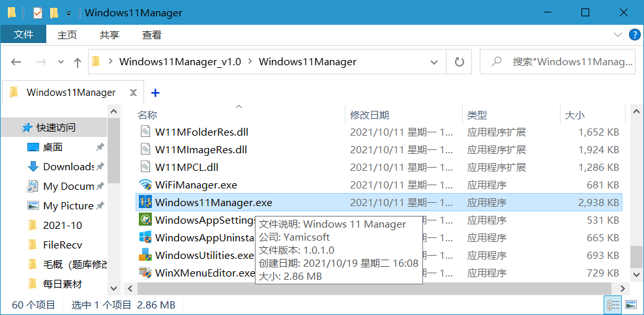Image resolution: width=644 pixels, height=315 pixels.
Task: Open the 主页 ribbon tab
Action: 67,35
